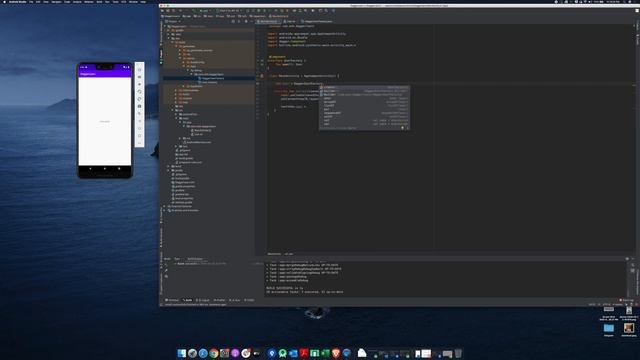The height and width of the screenshot is (360, 640).
Task: Select MainActivity.kt under src main
Action: click(202, 130)
